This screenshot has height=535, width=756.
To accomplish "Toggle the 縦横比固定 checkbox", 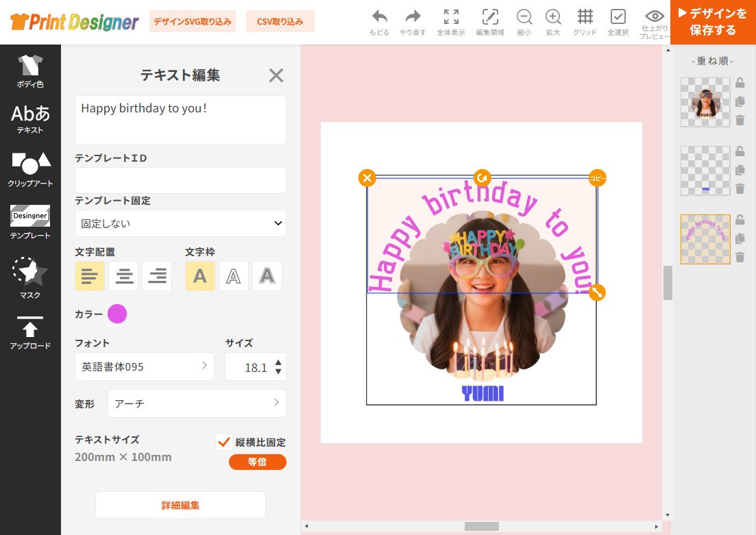I will (x=223, y=442).
